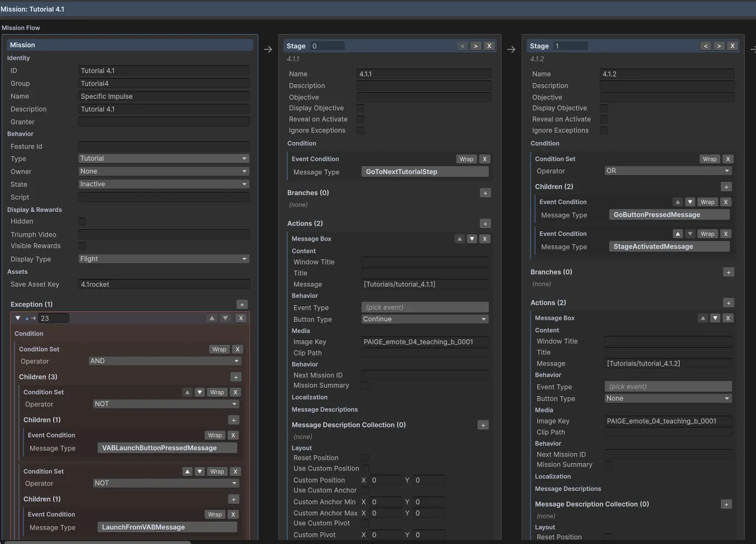The image size is (756, 544).
Task: Move exception 23 up
Action: tap(212, 318)
